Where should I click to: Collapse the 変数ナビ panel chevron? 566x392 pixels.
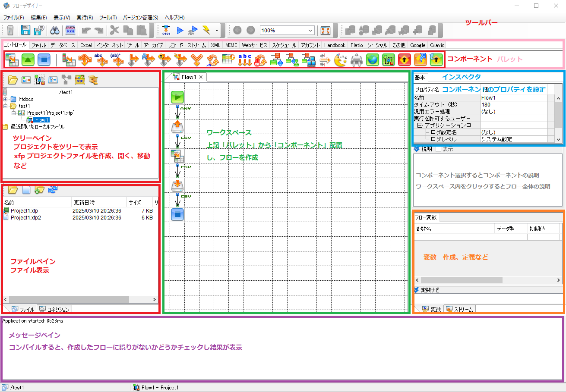pyautogui.click(x=417, y=290)
